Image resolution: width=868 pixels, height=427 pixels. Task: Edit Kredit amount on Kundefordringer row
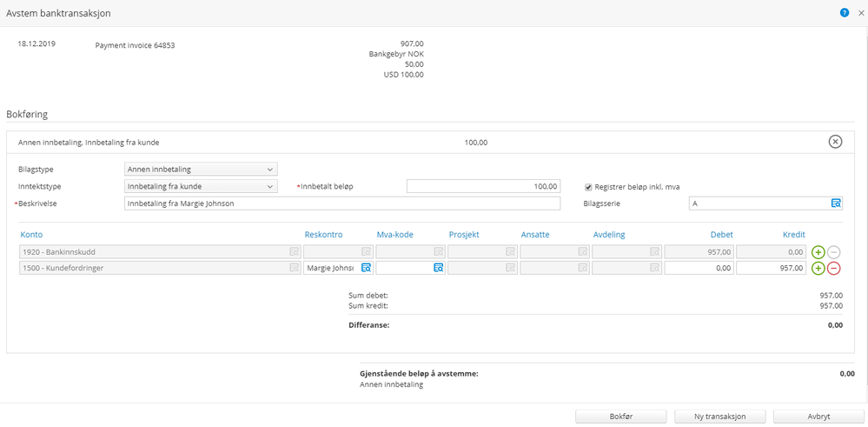pyautogui.click(x=771, y=269)
